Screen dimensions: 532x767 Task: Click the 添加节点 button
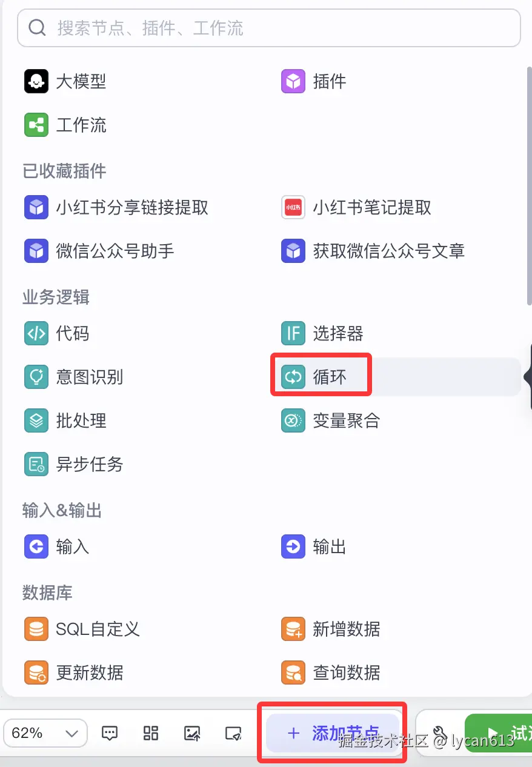pyautogui.click(x=333, y=733)
